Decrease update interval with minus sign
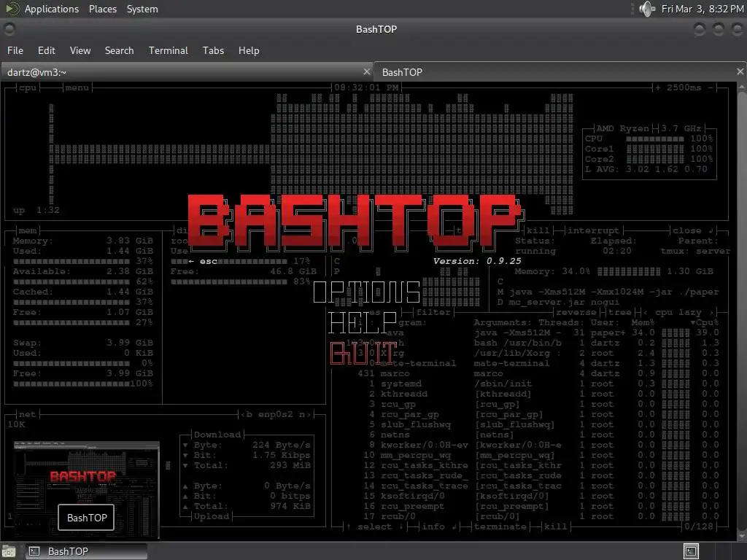Viewport: 747px width, 560px height. [710, 87]
